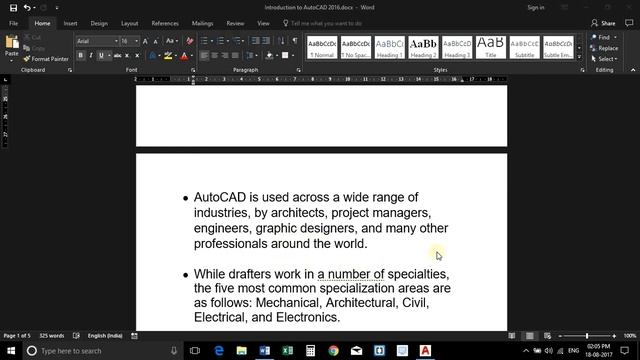Open Change Case dropdown (Aa)
The height and width of the screenshot is (360, 640).
tap(171, 41)
